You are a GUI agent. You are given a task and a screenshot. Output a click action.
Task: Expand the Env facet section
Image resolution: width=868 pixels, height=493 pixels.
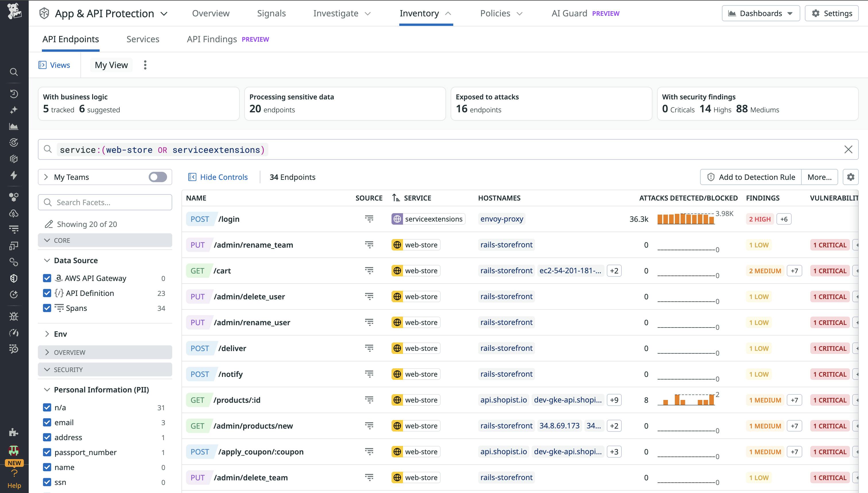(47, 334)
